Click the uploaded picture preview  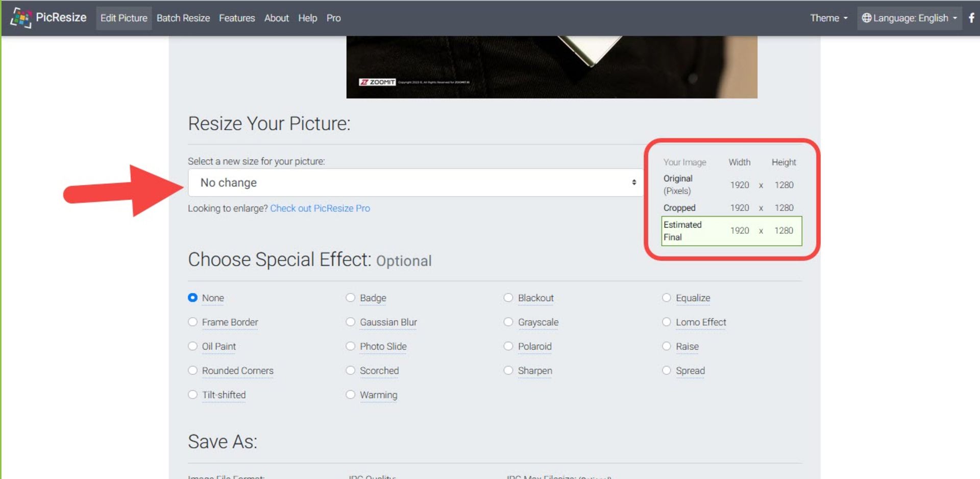[551, 66]
